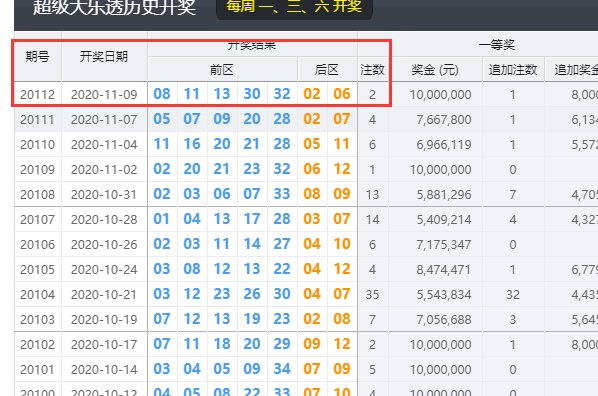The height and width of the screenshot is (396, 598).
Task: Select issue number 20107
Action: tap(37, 219)
